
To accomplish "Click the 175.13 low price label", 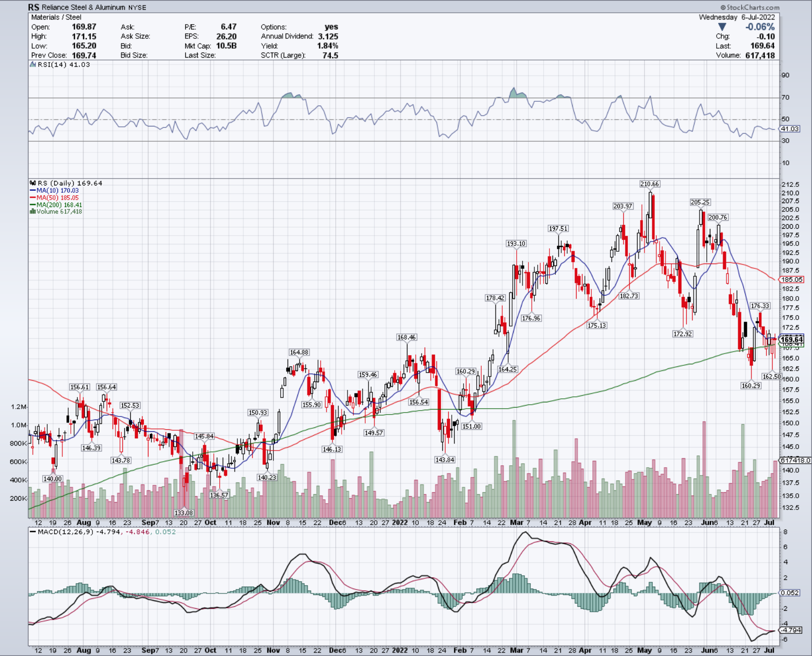I will pyautogui.click(x=597, y=326).
